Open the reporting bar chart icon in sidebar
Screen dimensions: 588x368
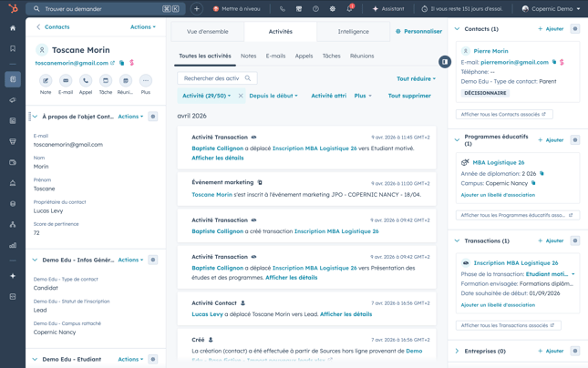pyautogui.click(x=13, y=245)
